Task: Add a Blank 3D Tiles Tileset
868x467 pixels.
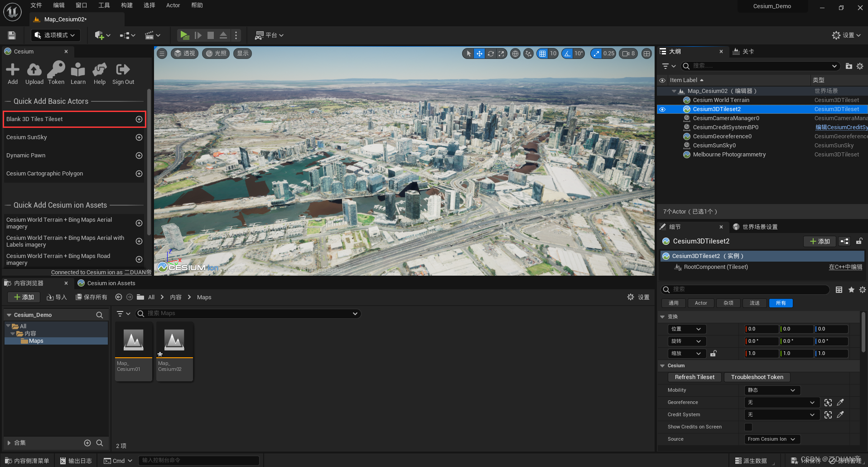Action: 139,119
